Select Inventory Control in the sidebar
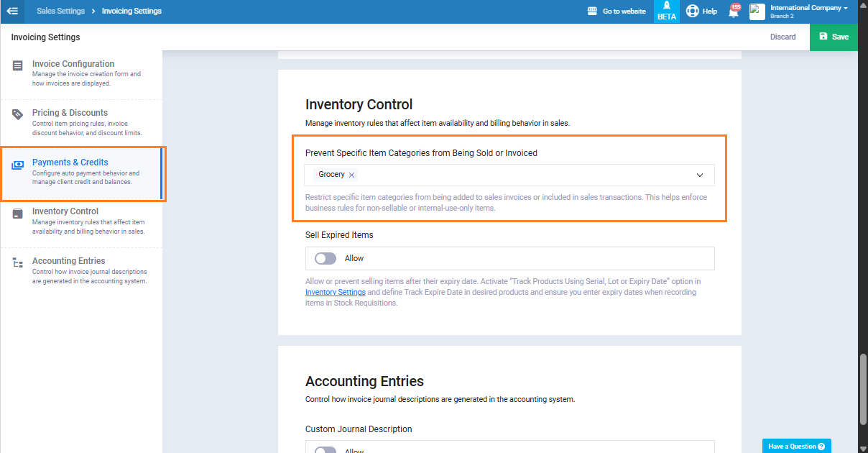Screen dimensions: 868x453 pos(65,211)
